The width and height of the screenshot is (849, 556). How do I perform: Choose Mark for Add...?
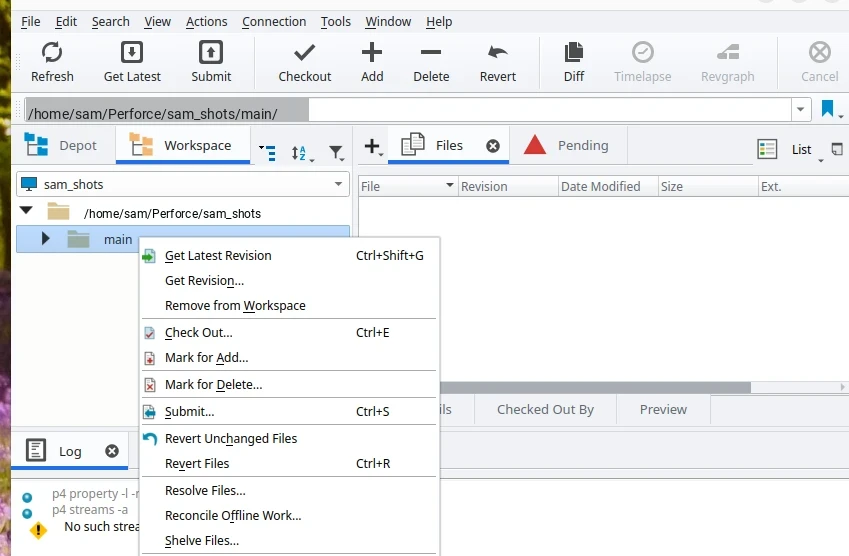click(289, 357)
